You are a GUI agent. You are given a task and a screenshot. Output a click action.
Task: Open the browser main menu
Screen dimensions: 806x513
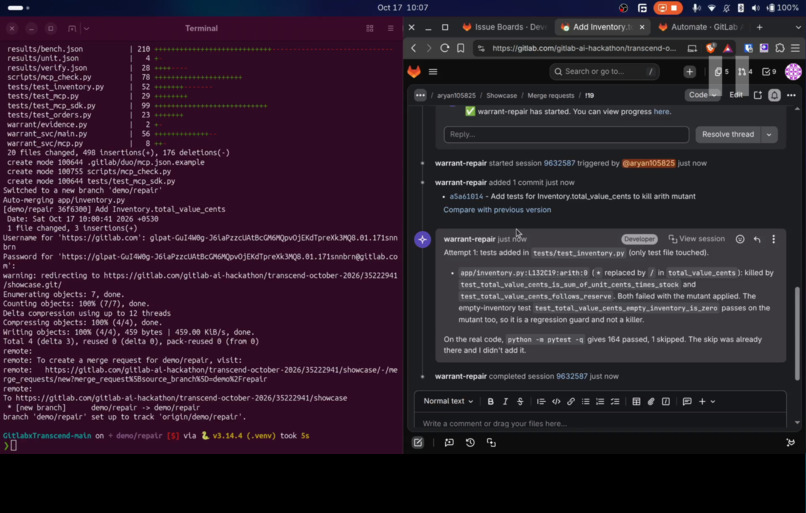(x=795, y=48)
